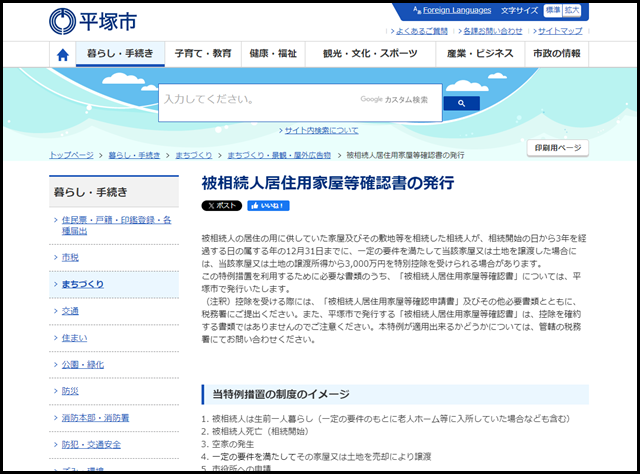The height and width of the screenshot is (474, 640).
Task: Open サイトマップ link
Action: [x=560, y=31]
